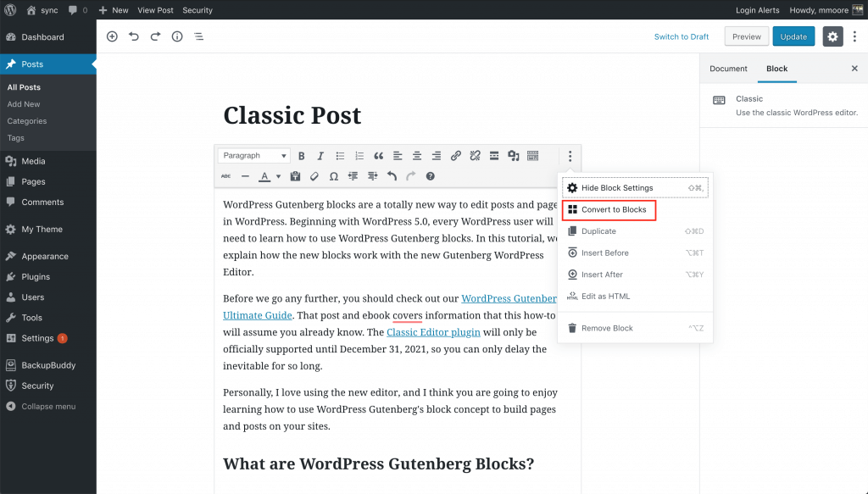This screenshot has width=868, height=494.
Task: Increase indent in the Classic toolbar
Action: (373, 176)
